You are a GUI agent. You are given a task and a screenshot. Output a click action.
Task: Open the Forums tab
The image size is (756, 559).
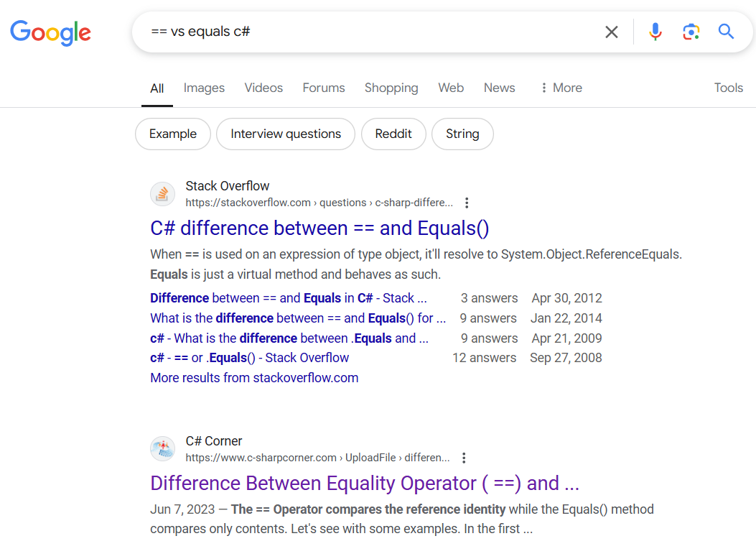324,88
